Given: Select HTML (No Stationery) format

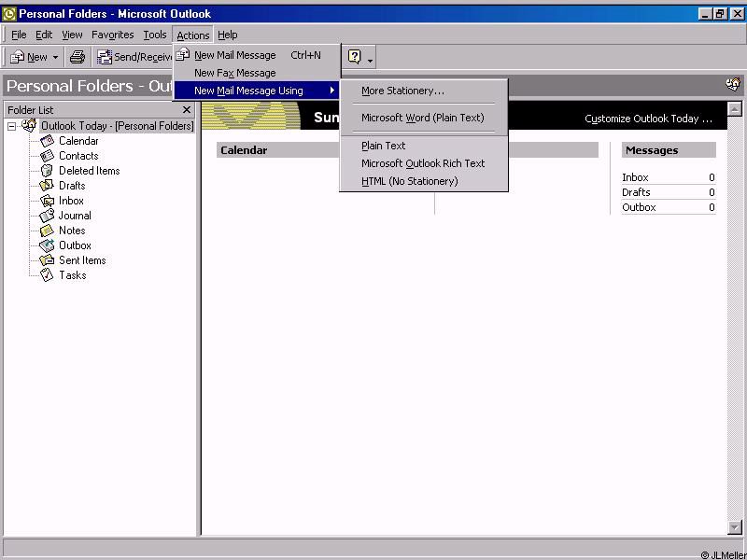Looking at the screenshot, I should pos(424,181).
